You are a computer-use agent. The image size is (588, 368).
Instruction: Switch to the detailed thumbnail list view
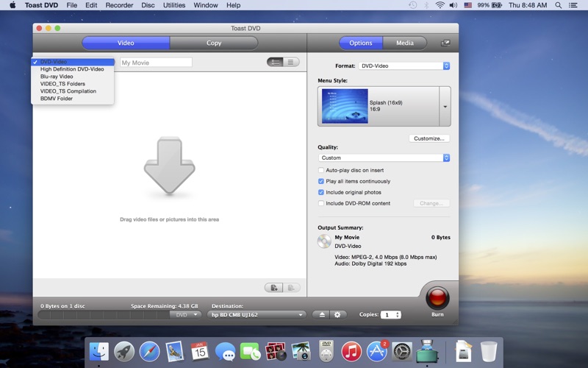tap(275, 63)
